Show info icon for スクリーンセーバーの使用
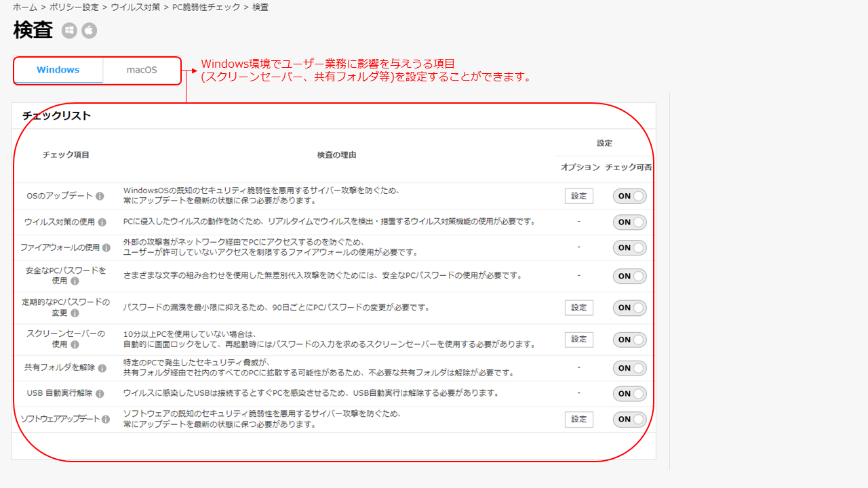 pos(75,345)
